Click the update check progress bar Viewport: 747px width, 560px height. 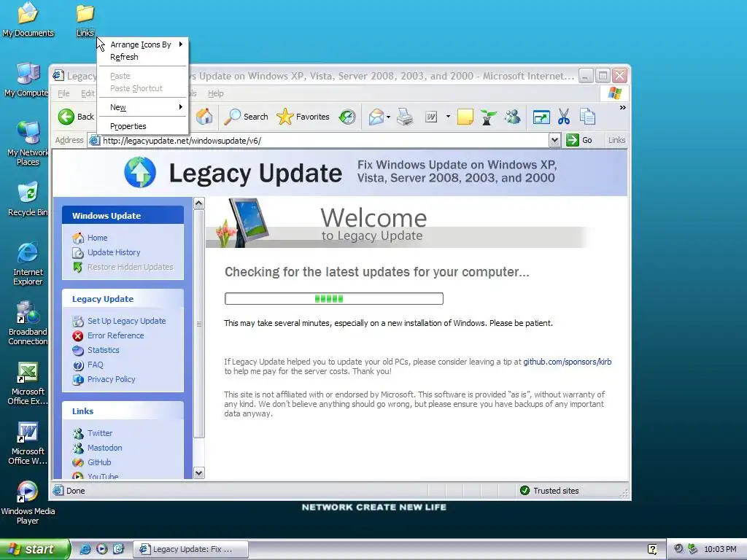tap(334, 298)
